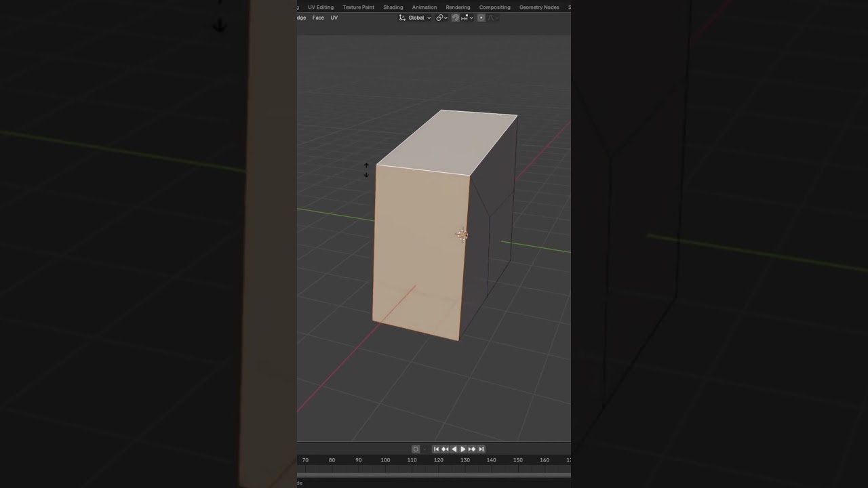The height and width of the screenshot is (488, 868).
Task: Play the animation in reverse
Action: coord(454,449)
